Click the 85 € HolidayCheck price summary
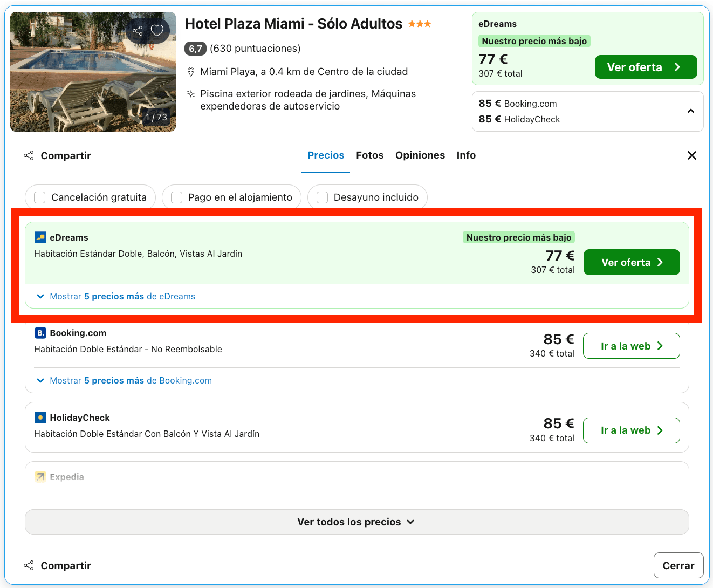Screen dimensions: 713x588 (519, 119)
